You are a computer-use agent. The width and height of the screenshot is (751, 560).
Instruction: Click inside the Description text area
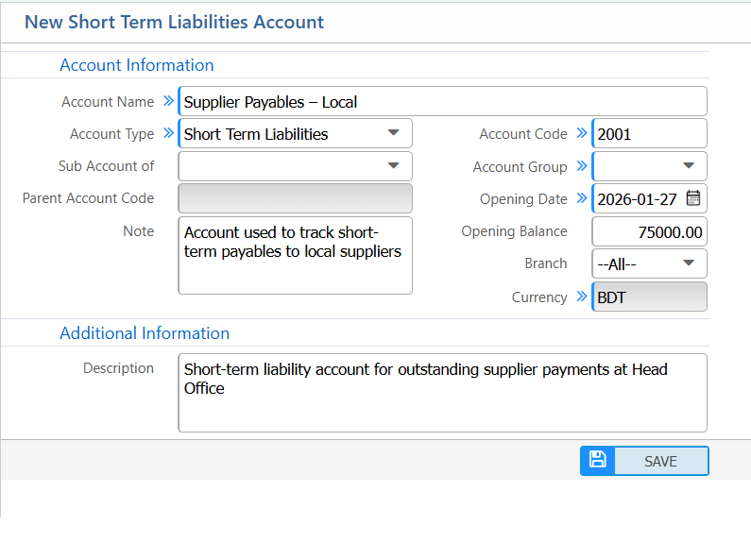442,393
